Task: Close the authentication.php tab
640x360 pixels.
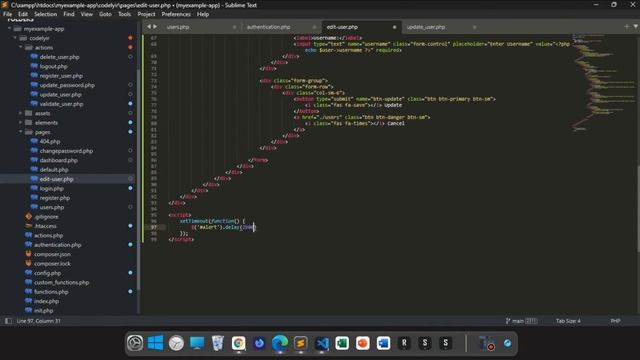Action: (x=314, y=27)
